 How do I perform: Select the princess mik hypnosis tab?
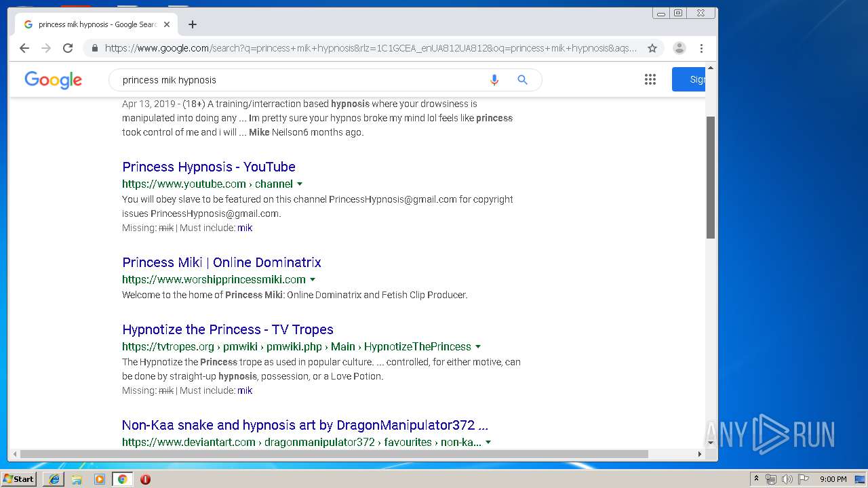click(96, 24)
